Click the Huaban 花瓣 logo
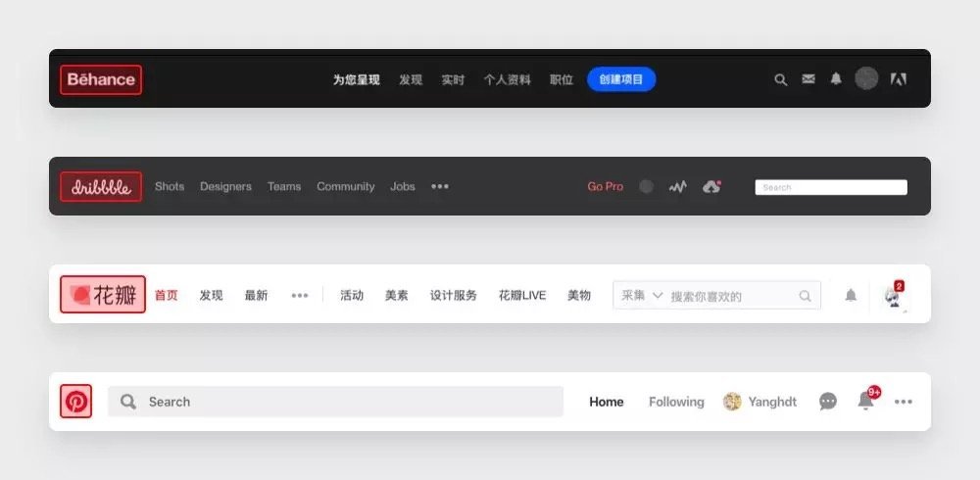Viewport: 980px width, 480px height. 103,295
